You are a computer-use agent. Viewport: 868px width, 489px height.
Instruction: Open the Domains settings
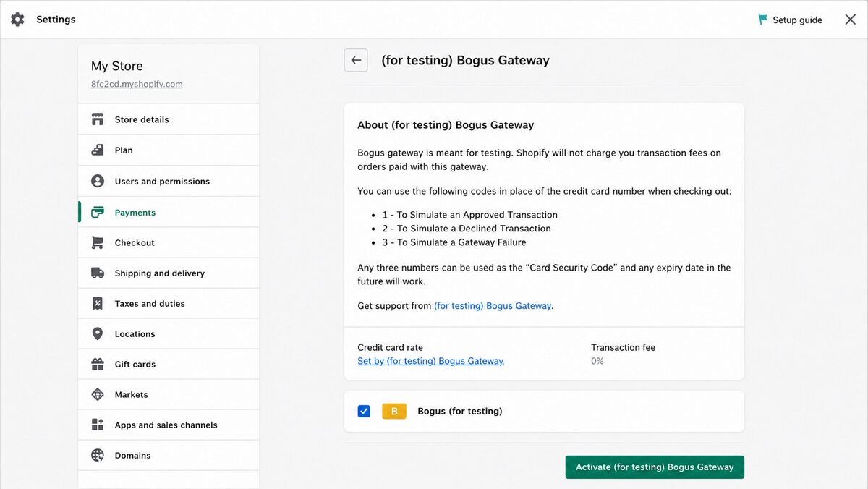click(x=169, y=456)
